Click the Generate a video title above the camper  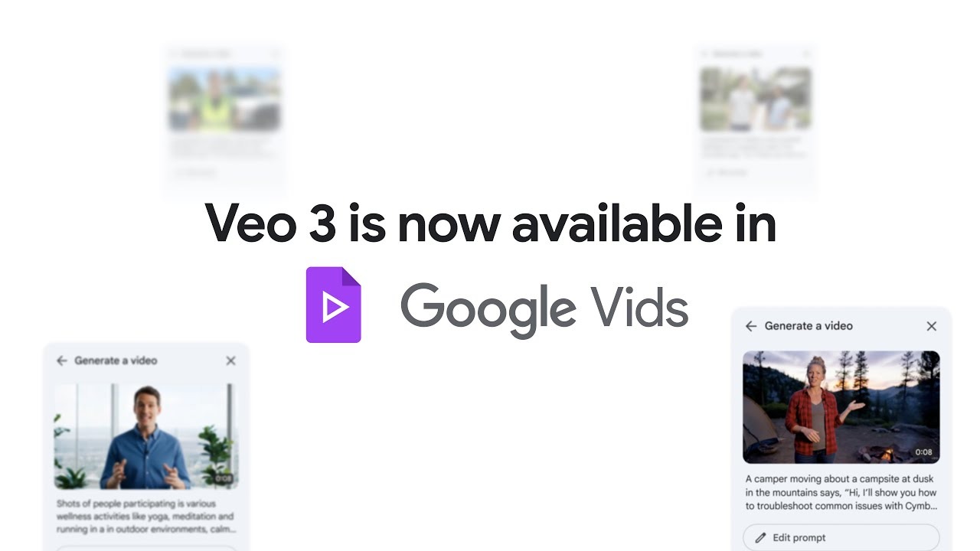[x=808, y=326]
